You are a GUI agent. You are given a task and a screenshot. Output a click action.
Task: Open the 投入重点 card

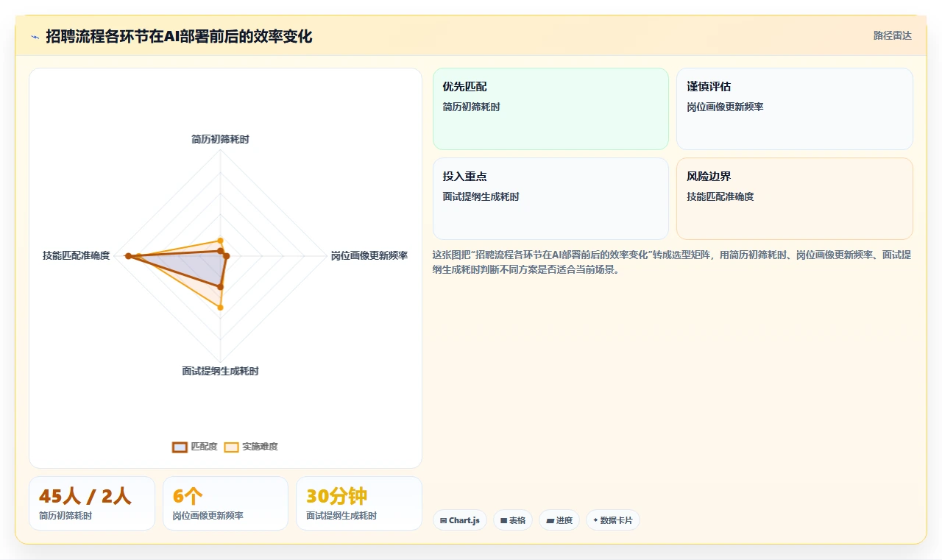(550, 199)
